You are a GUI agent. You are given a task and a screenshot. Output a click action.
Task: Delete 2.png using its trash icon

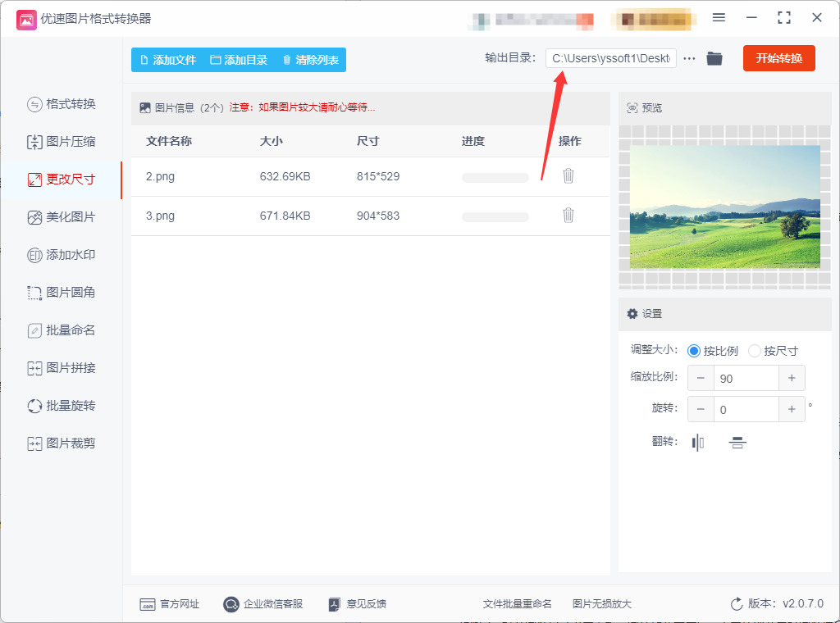click(x=568, y=175)
